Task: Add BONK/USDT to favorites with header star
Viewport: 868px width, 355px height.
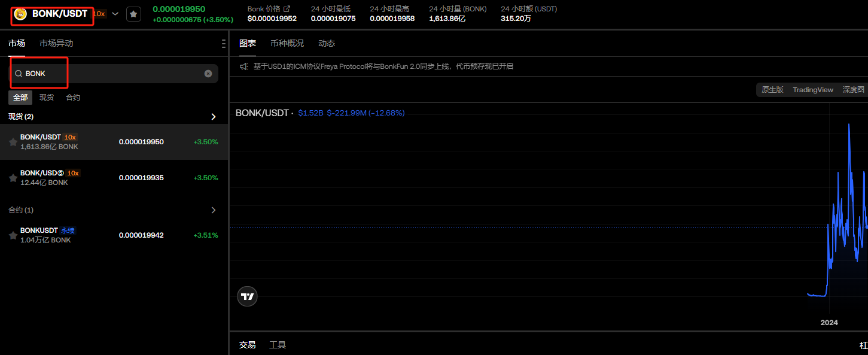Action: click(133, 14)
